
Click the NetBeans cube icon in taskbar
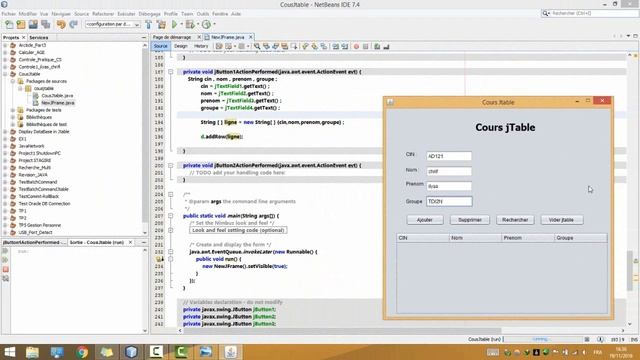coord(131,352)
